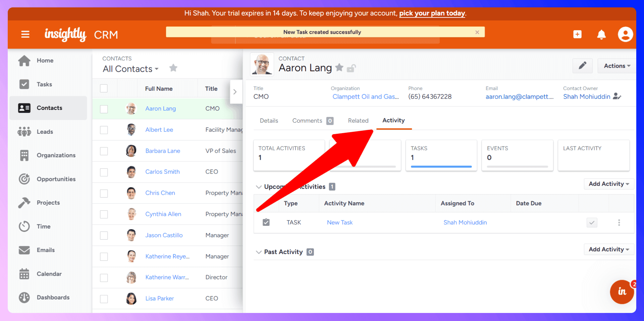Click the Dashboards gauge icon

24,298
